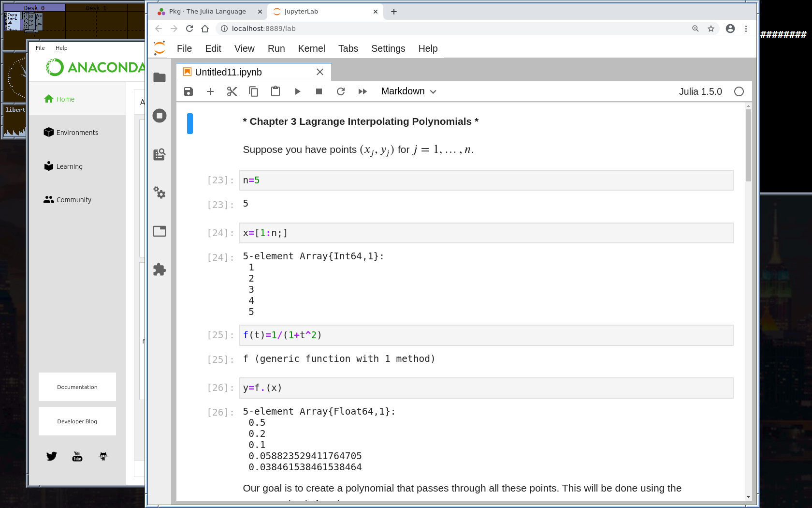812x508 pixels.
Task: Restart the kernel using the refresh arrow
Action: pyautogui.click(x=341, y=91)
